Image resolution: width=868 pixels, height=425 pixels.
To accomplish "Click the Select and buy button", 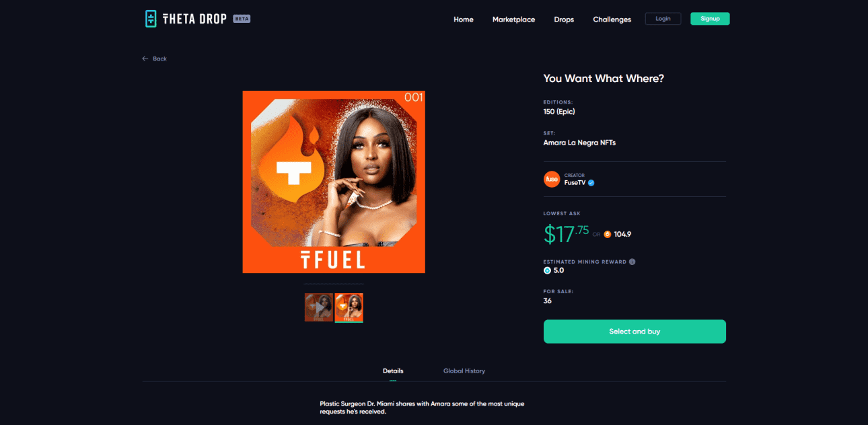I will 635,332.
